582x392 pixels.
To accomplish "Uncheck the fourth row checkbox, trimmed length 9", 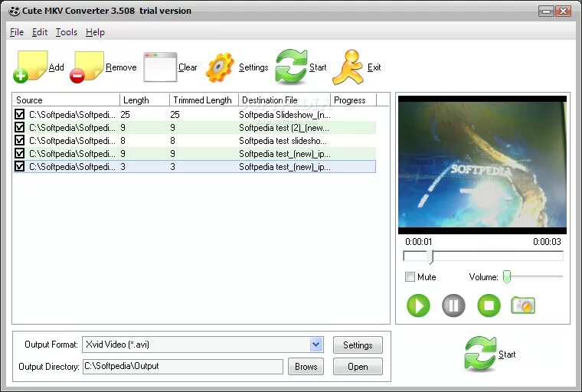I will click(x=19, y=153).
